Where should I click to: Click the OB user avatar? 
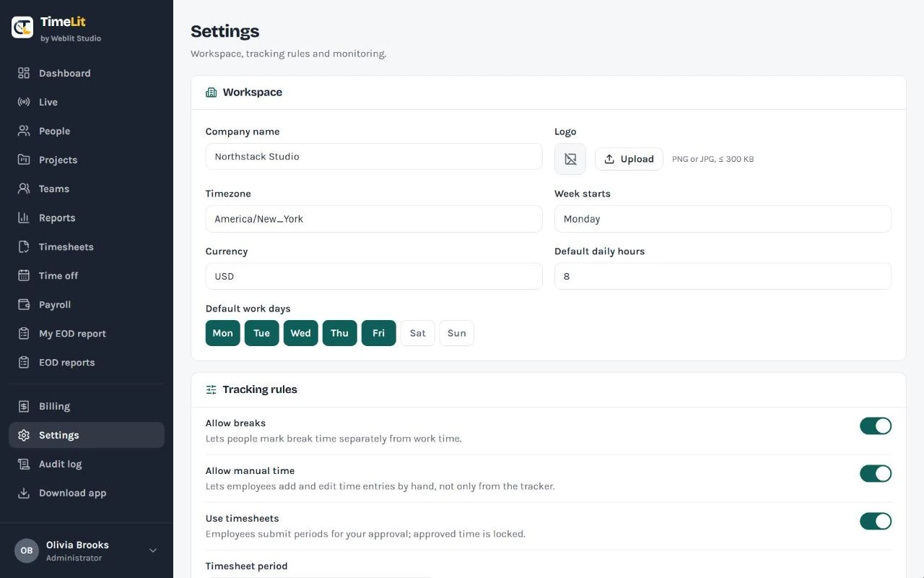27,551
